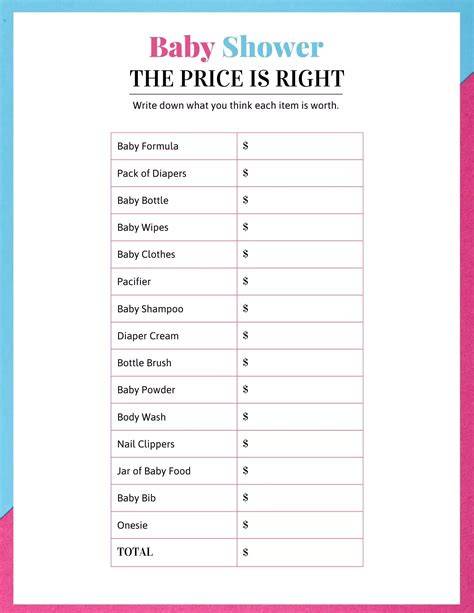Click the 'Write down what you think' instruction

236,106
